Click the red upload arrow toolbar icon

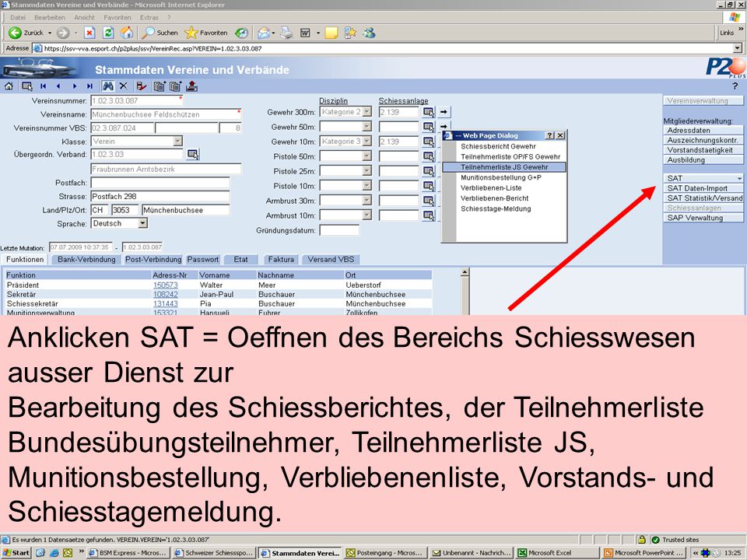point(191,86)
